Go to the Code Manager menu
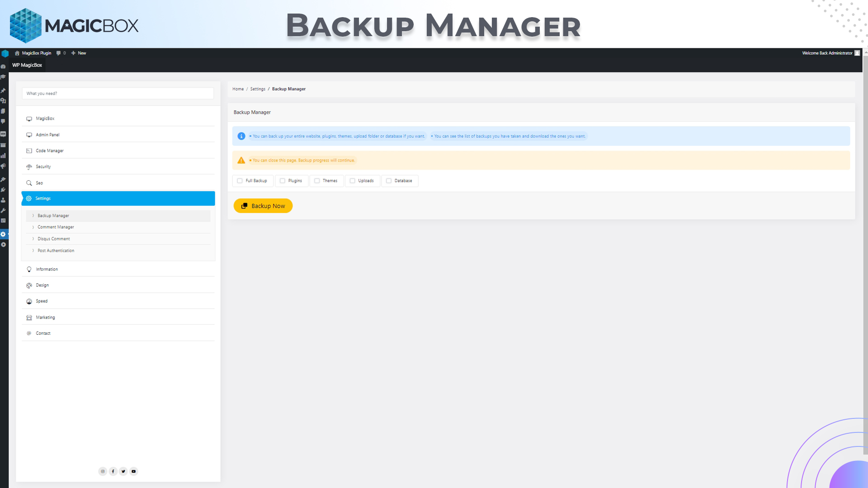868x488 pixels. (x=118, y=150)
